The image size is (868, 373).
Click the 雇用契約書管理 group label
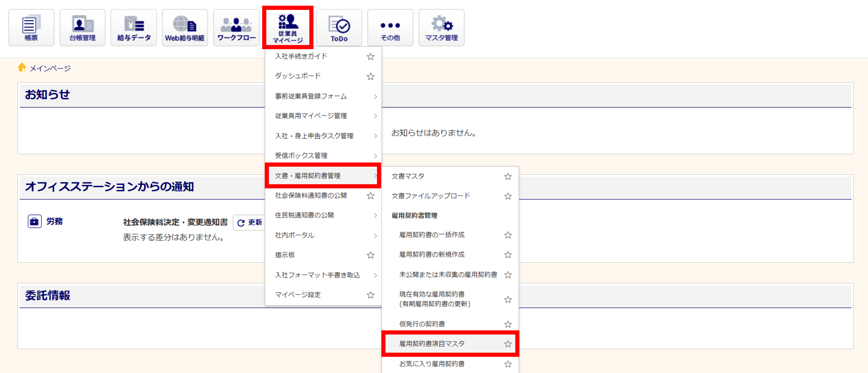click(x=414, y=216)
